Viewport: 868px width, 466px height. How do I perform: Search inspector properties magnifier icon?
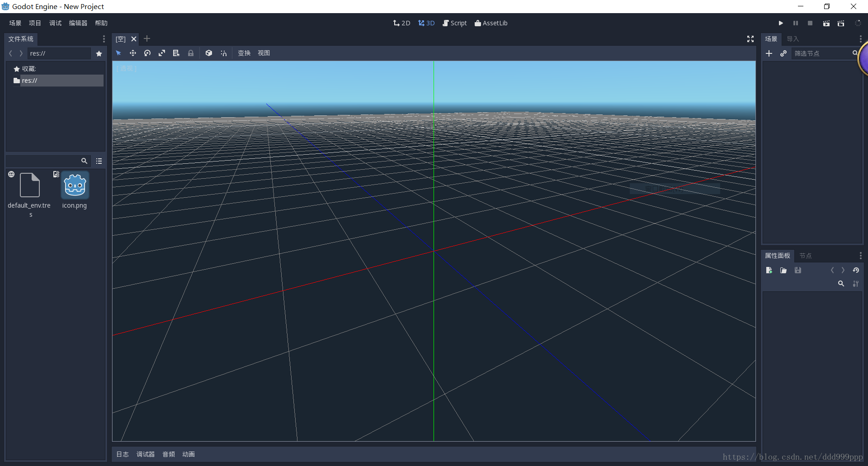841,284
